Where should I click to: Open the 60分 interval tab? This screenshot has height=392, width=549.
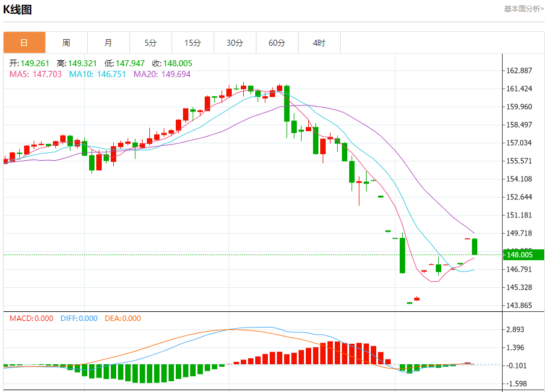[x=277, y=43]
